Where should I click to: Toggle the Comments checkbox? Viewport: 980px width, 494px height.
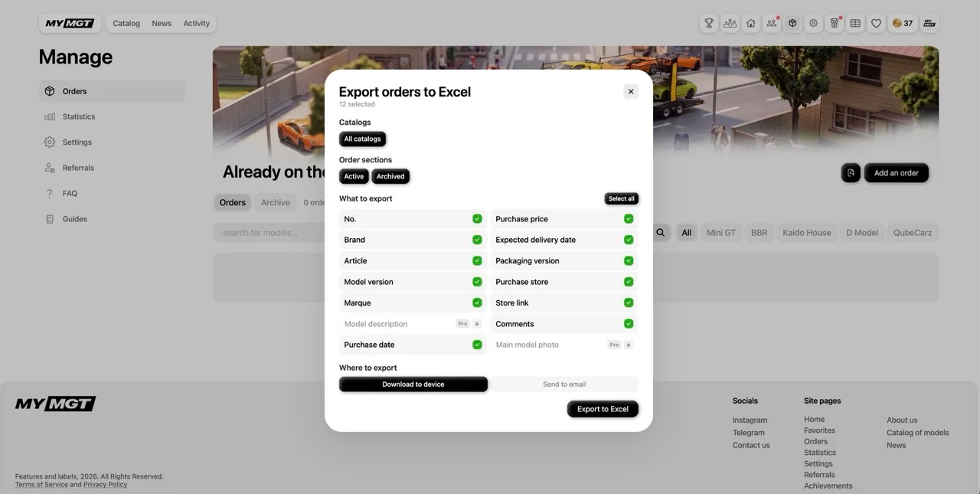coord(629,324)
